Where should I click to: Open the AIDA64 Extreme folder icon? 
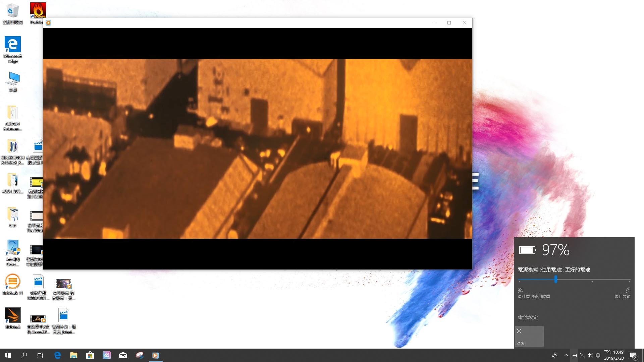13,118
